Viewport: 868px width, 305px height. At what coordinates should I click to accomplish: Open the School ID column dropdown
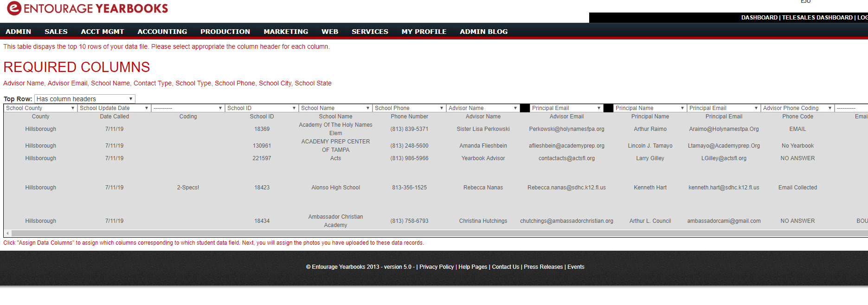262,108
